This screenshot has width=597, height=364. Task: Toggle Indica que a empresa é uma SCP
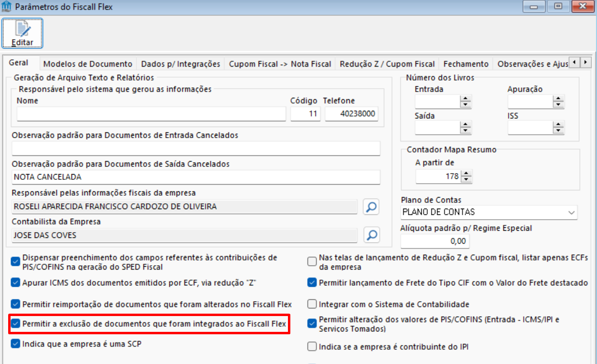click(15, 344)
